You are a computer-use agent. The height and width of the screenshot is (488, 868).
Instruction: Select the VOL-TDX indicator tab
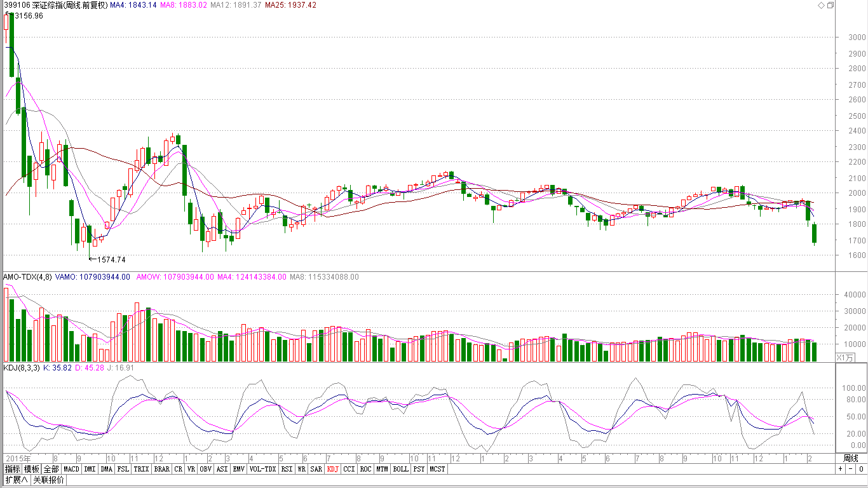[x=262, y=469]
